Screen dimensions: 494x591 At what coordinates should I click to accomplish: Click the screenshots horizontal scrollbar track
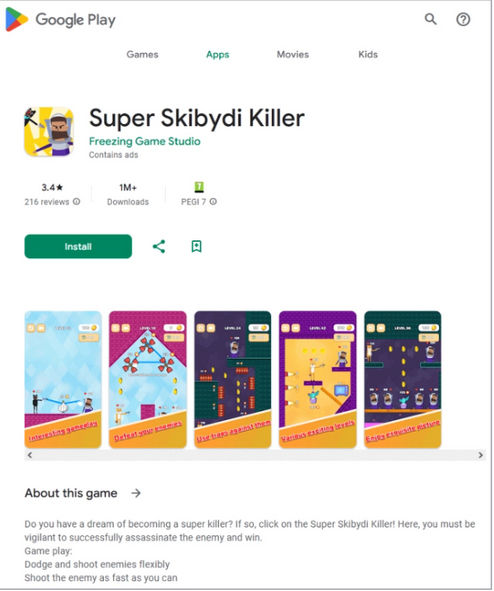tap(255, 455)
